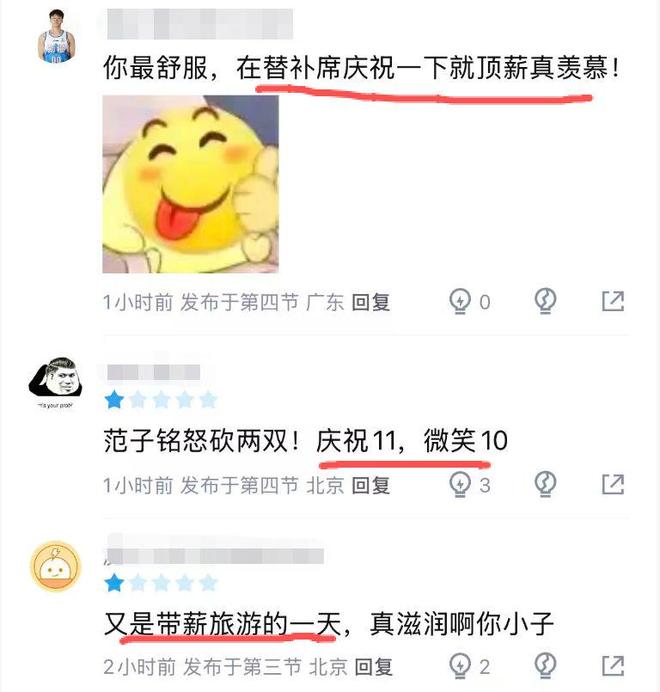Reply to the 庆祝11 微笑10 comment
Image resolution: width=660 pixels, height=692 pixels.
click(371, 485)
